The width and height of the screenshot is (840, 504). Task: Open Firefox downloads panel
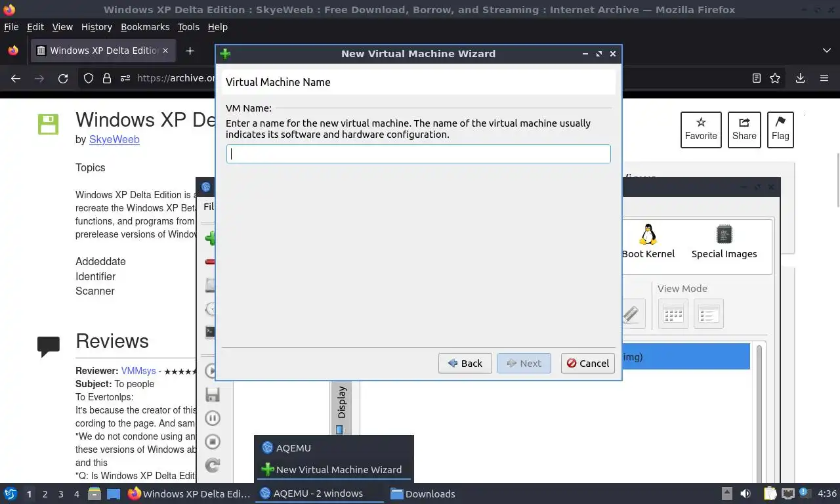point(800,78)
